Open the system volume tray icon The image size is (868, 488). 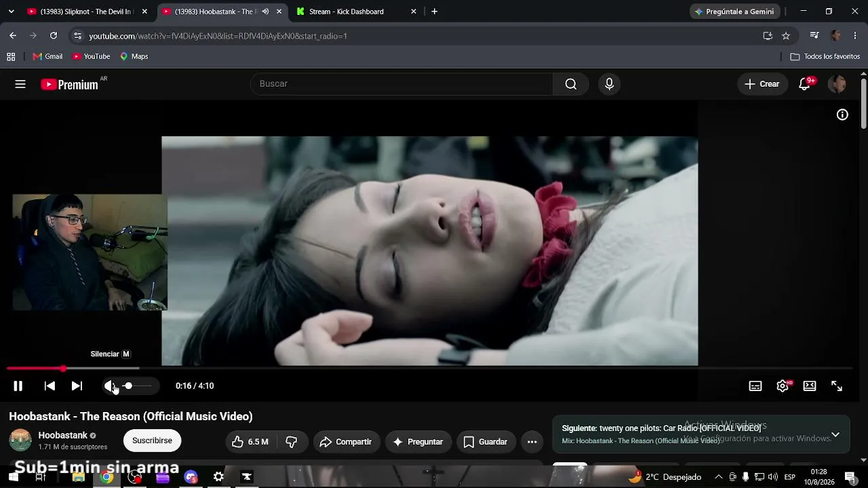(773, 477)
